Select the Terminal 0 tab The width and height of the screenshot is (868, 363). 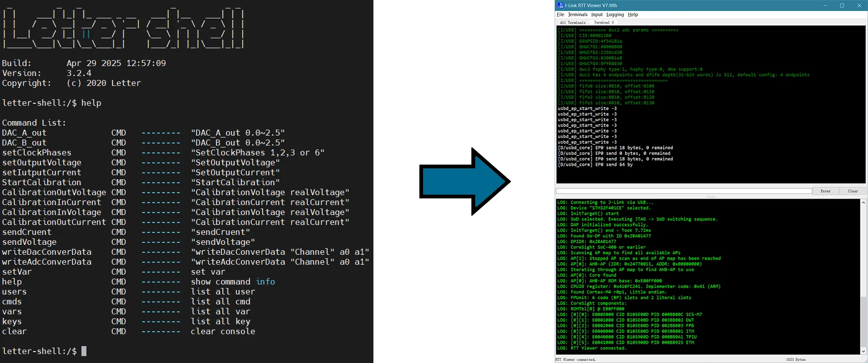[x=604, y=22]
